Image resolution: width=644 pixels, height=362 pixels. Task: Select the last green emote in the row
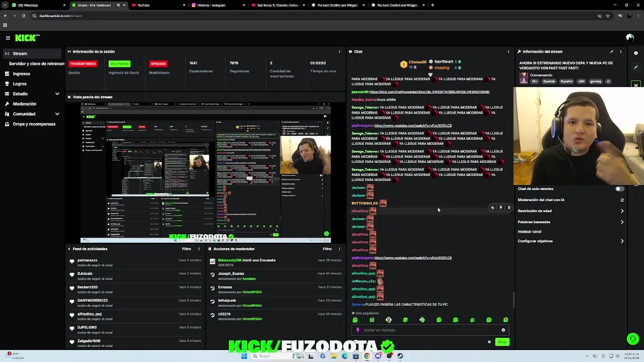(506, 320)
